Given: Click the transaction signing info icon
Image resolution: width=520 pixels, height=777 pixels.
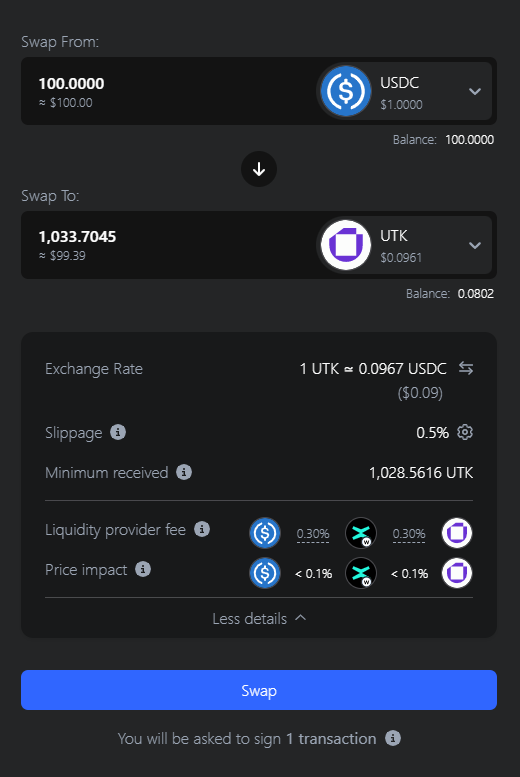Looking at the screenshot, I should (393, 738).
